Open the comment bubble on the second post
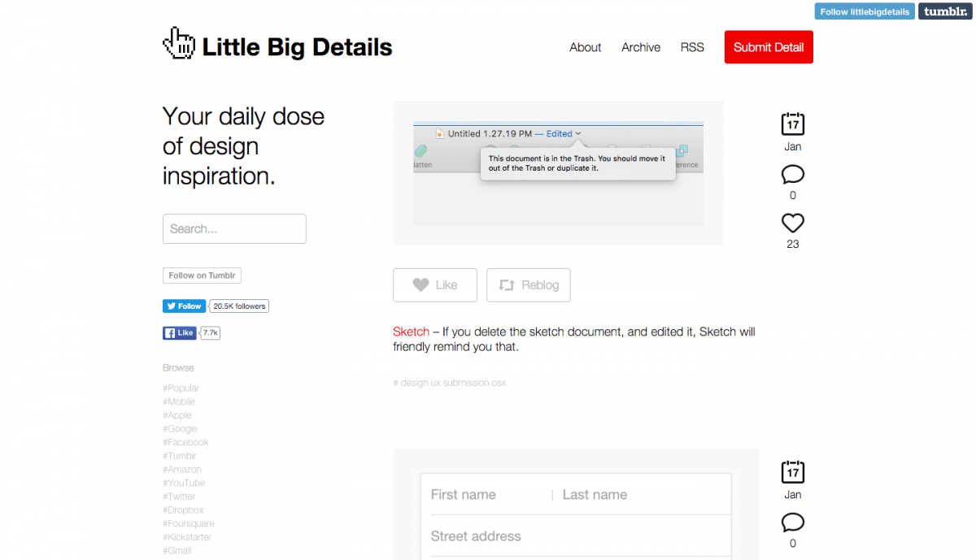The height and width of the screenshot is (560, 976). (x=792, y=523)
